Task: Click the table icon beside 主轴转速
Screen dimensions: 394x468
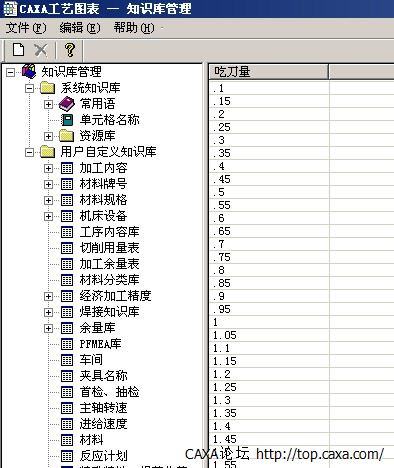Action: (67, 408)
